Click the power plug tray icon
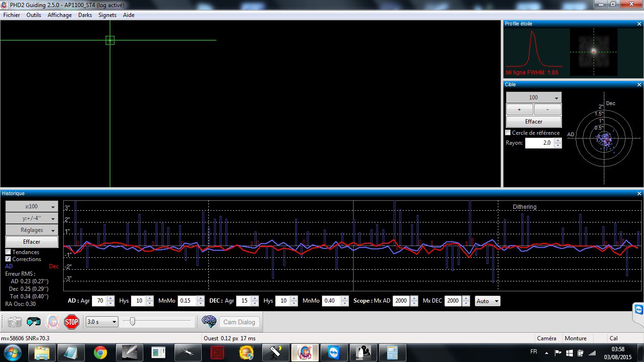The width and height of the screenshot is (644, 362). [x=581, y=353]
